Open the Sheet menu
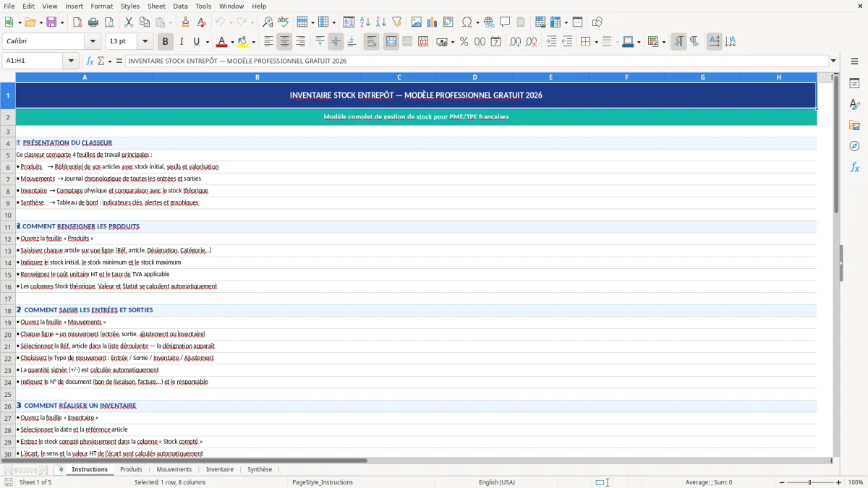 [x=156, y=6]
